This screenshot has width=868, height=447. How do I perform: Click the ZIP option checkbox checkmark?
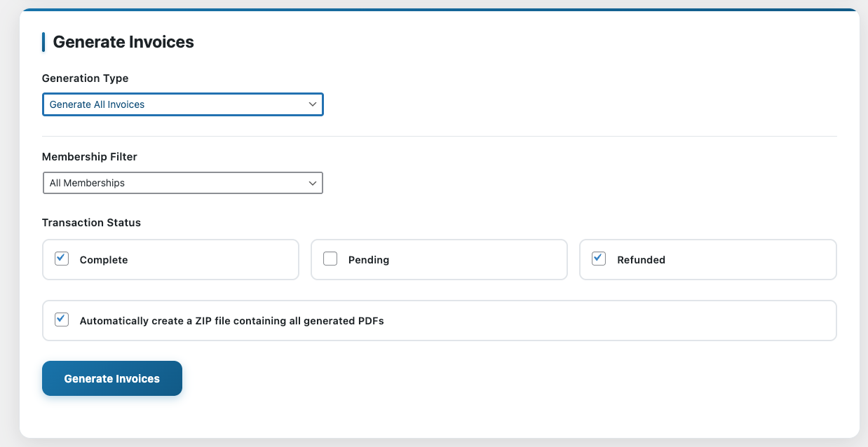(61, 319)
